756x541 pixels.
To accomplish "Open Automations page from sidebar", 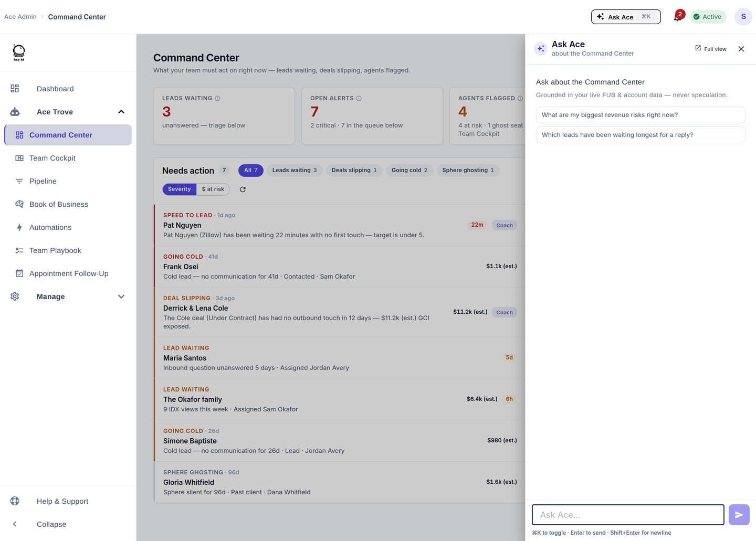I will coord(68,227).
